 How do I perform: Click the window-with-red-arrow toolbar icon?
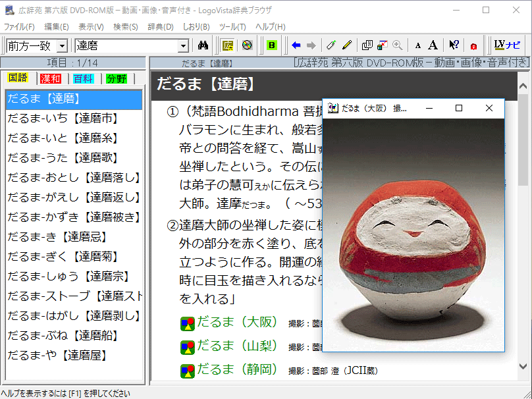[x=383, y=45]
